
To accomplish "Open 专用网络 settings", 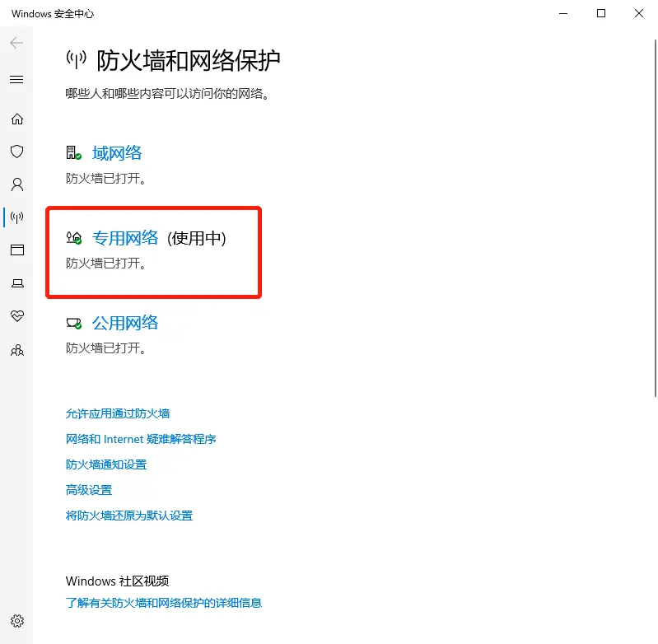I will coord(125,238).
